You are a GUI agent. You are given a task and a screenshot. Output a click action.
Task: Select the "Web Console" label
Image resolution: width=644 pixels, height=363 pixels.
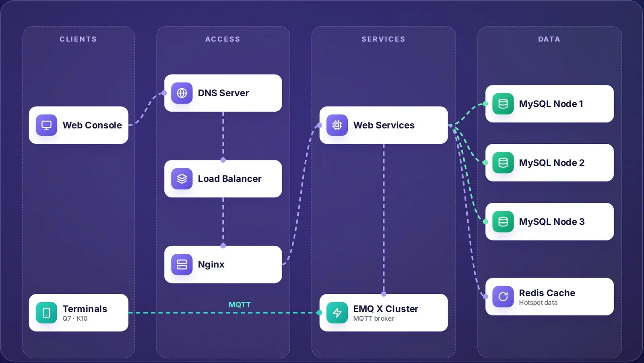(x=92, y=125)
